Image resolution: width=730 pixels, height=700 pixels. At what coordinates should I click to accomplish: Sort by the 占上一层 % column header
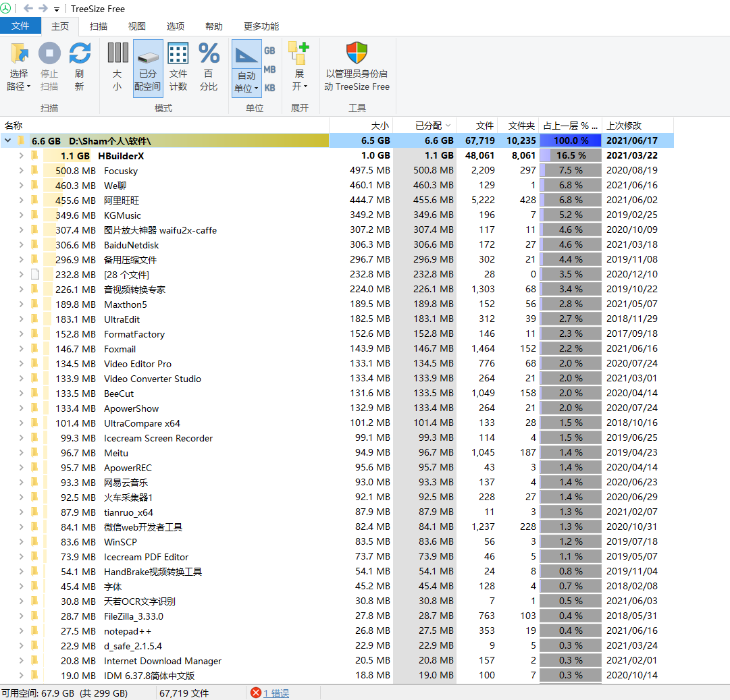tap(571, 126)
